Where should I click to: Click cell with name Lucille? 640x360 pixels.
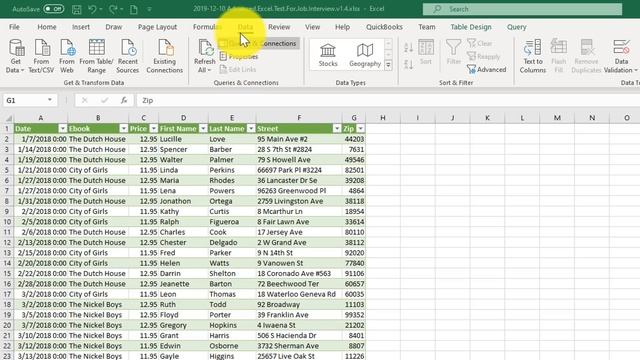(x=183, y=139)
